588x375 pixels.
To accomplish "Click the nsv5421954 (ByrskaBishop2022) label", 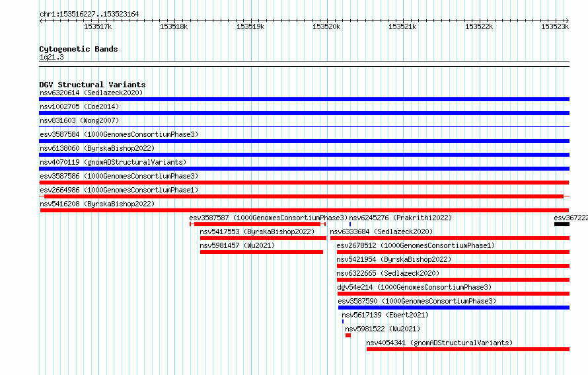I will 394,259.
